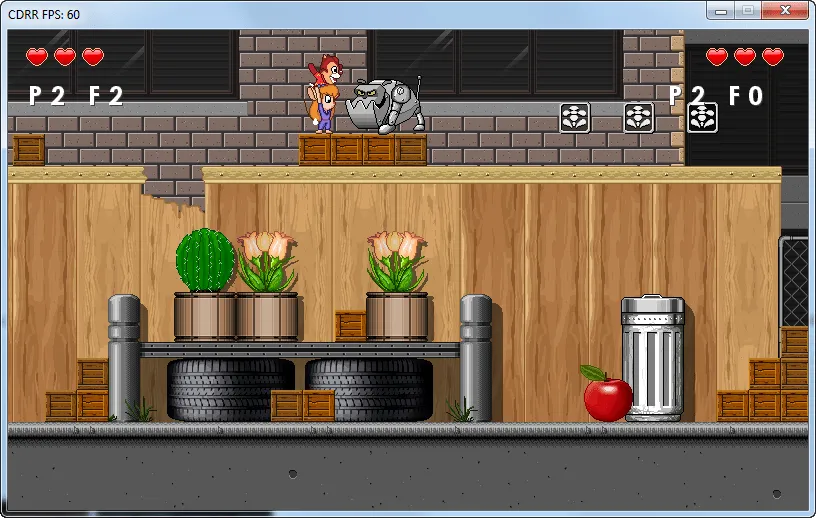
Task: Click the robot bulldog enemy
Action: (x=385, y=107)
